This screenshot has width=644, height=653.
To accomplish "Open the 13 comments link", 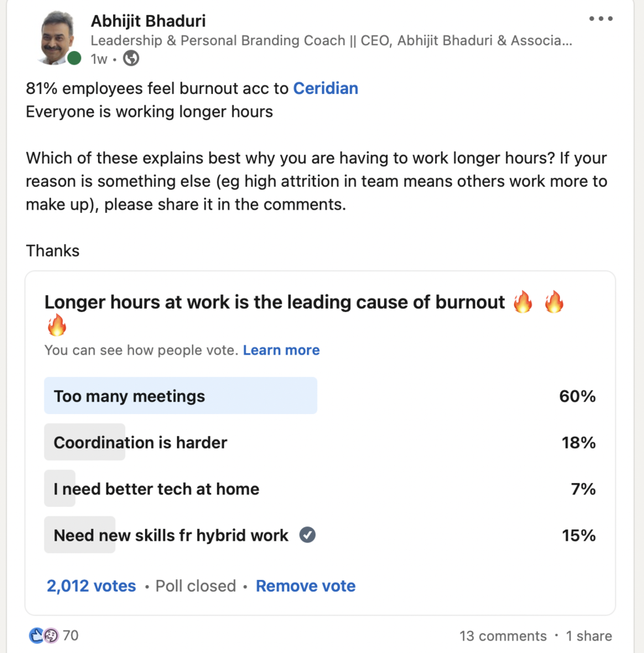I will (x=503, y=636).
